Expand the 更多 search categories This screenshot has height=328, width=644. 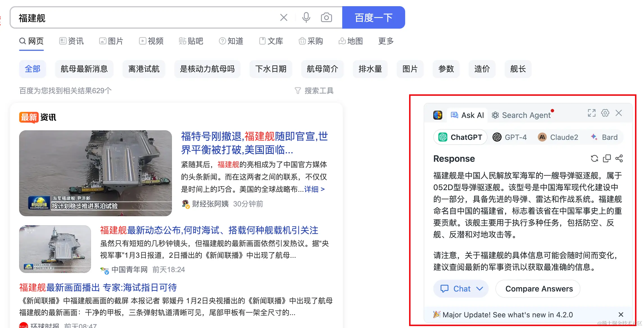pyautogui.click(x=386, y=41)
